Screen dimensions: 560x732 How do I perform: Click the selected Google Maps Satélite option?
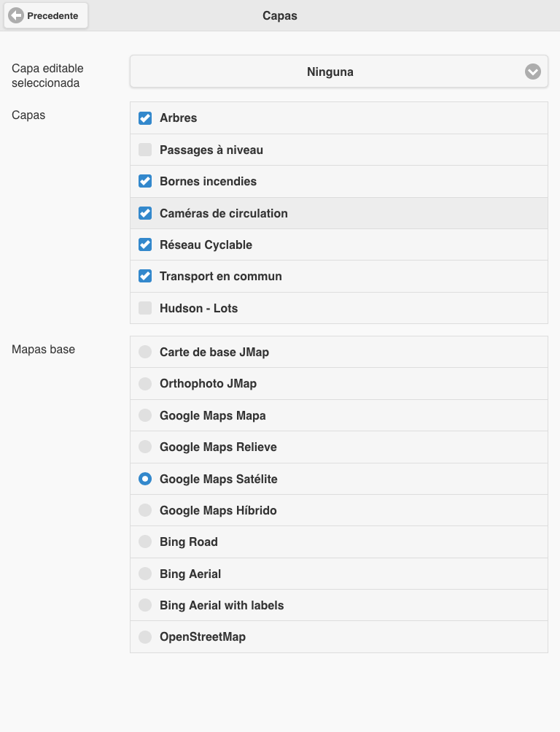coord(338,479)
